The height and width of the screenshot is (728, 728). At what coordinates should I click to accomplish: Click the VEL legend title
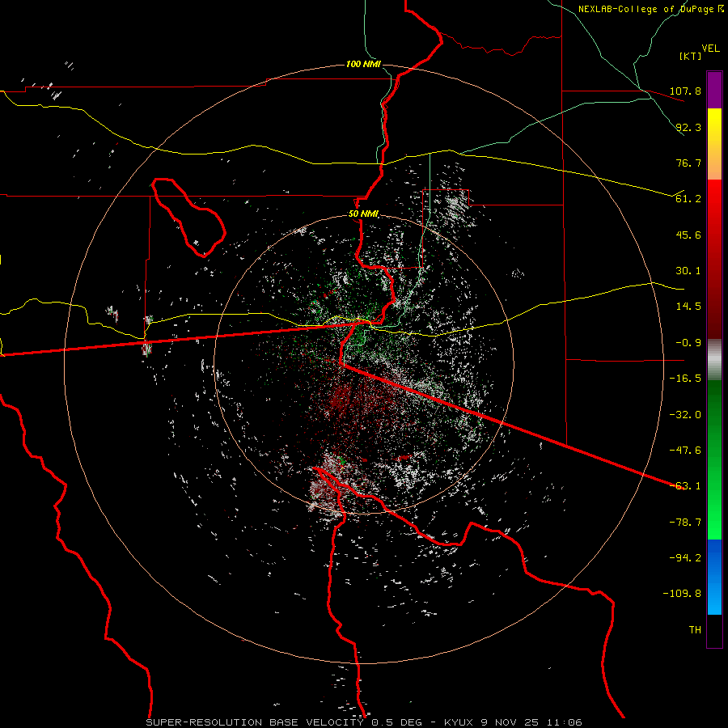pos(710,49)
